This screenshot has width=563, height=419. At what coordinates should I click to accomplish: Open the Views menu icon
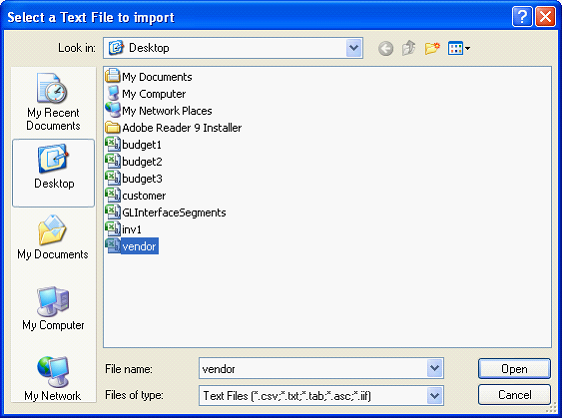[459, 48]
